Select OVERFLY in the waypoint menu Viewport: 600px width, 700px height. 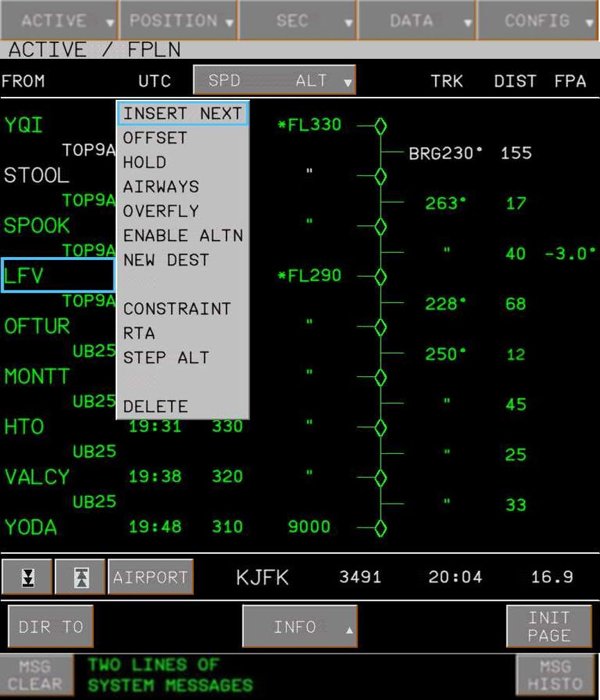[x=161, y=211]
